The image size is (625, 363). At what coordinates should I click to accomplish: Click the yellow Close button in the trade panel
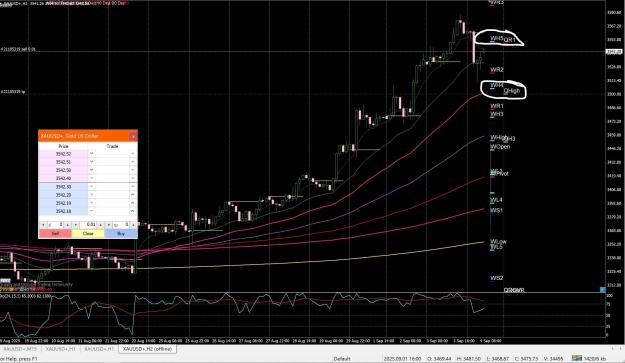pos(88,233)
